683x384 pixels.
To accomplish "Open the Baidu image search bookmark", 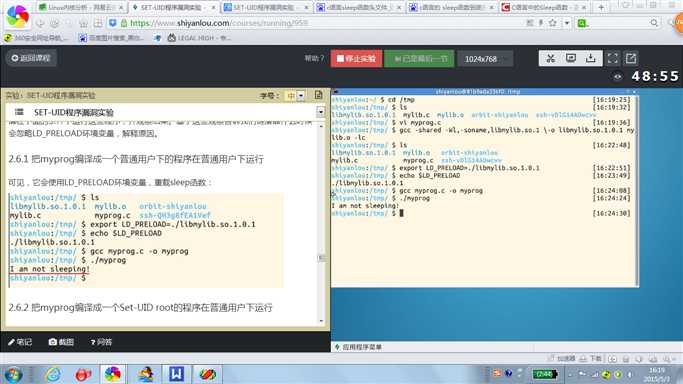I will point(111,38).
